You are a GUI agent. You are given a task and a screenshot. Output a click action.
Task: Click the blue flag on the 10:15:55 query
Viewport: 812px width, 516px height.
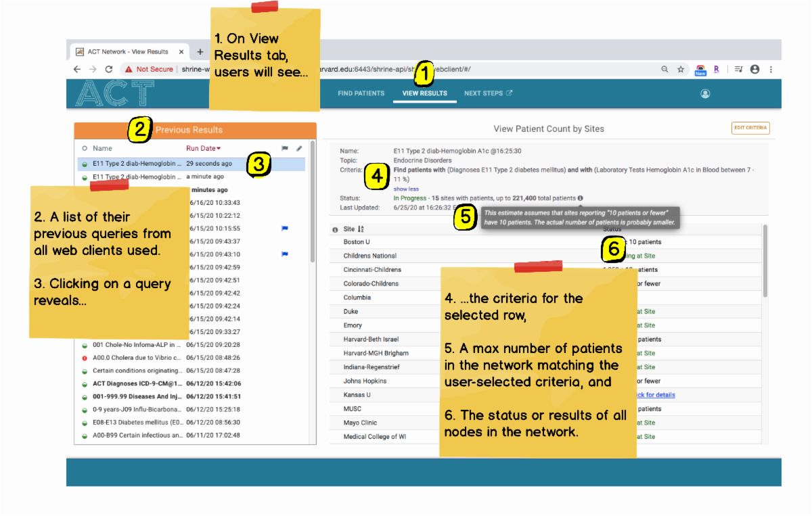click(x=285, y=229)
